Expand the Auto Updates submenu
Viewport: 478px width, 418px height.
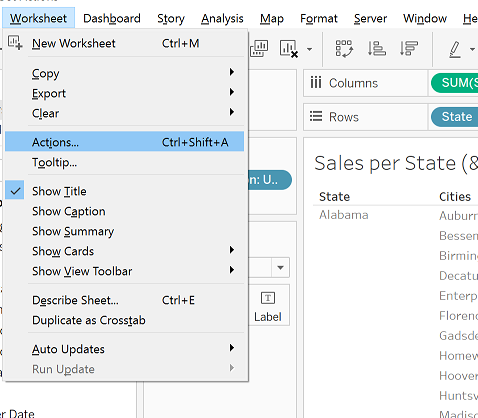pos(124,349)
